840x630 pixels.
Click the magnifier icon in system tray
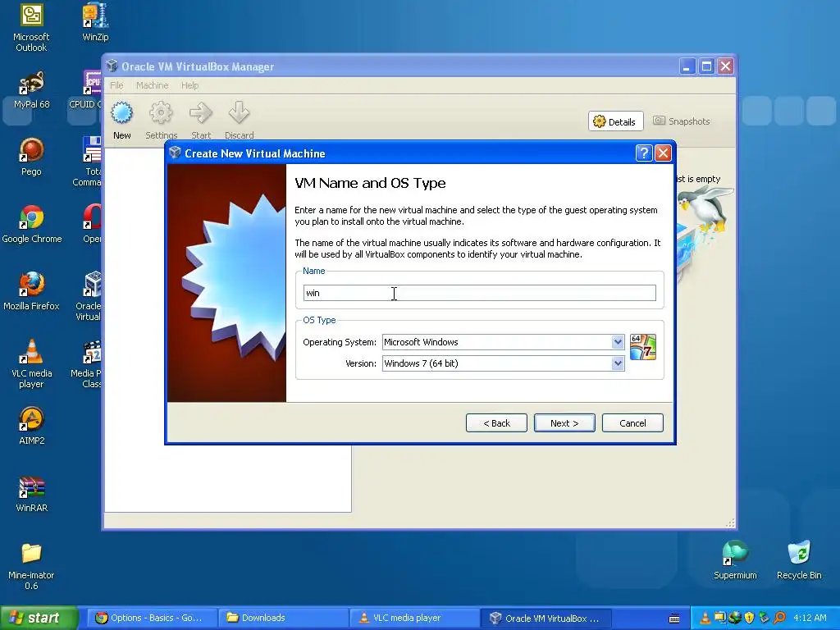(x=779, y=619)
